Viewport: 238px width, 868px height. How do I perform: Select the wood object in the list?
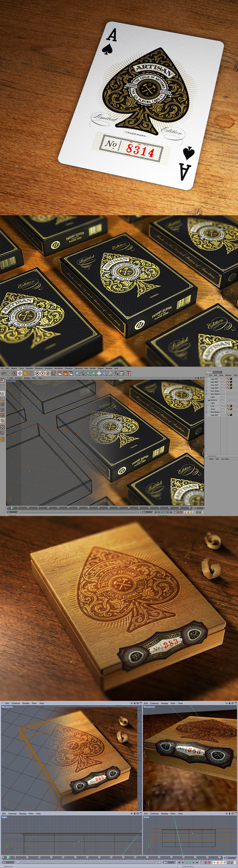(213, 409)
